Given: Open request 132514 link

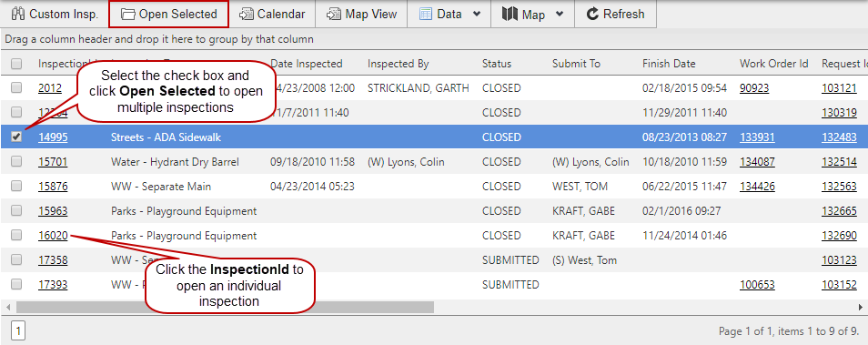Looking at the screenshot, I should [839, 162].
